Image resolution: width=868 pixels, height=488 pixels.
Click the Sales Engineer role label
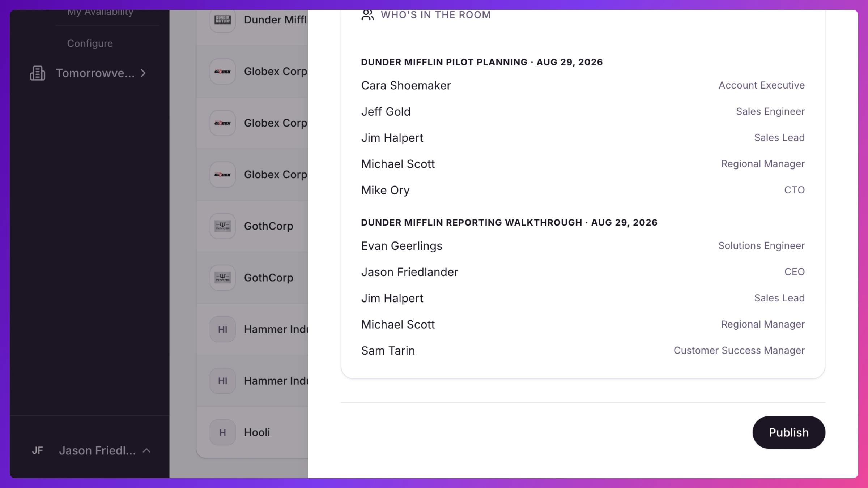(770, 111)
